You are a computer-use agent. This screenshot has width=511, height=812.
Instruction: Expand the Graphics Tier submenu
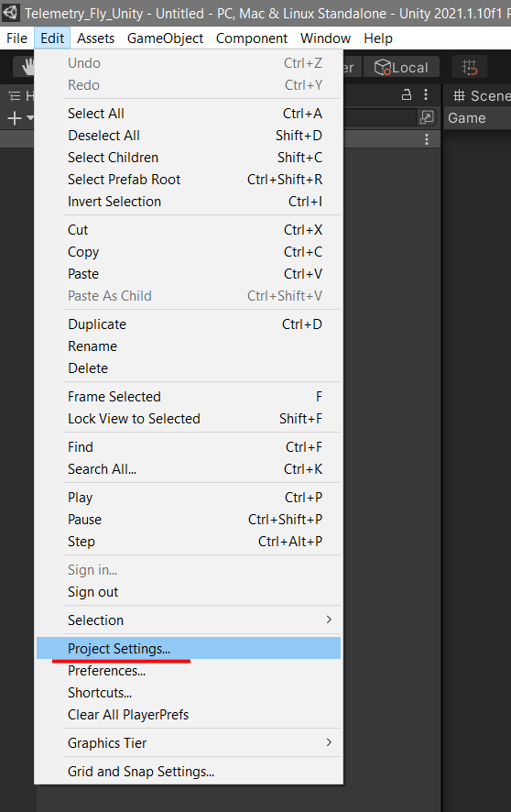[189, 743]
